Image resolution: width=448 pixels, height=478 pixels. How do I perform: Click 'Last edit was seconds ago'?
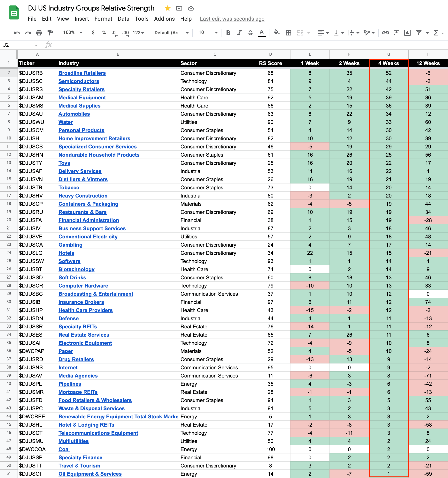pos(232,19)
